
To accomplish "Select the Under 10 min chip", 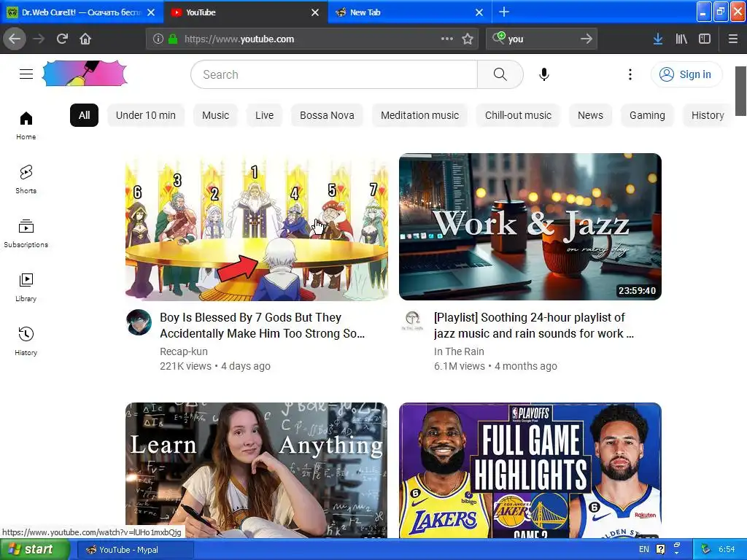I will tap(146, 115).
